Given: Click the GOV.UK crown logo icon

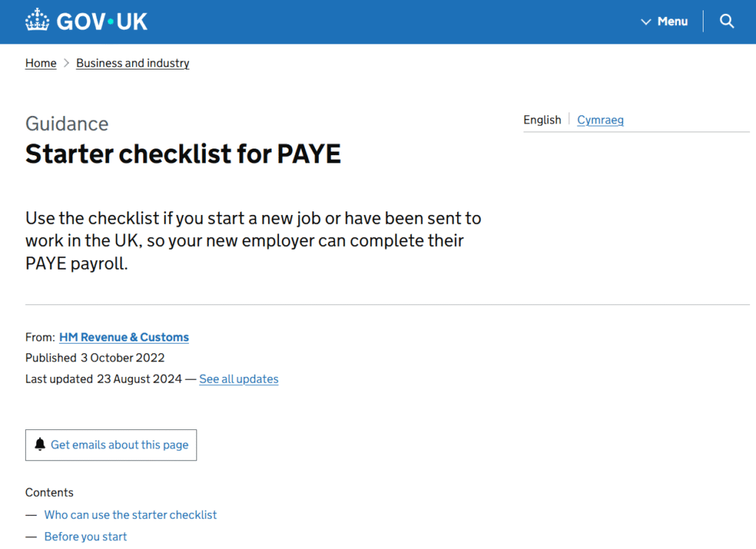Looking at the screenshot, I should pos(37,21).
